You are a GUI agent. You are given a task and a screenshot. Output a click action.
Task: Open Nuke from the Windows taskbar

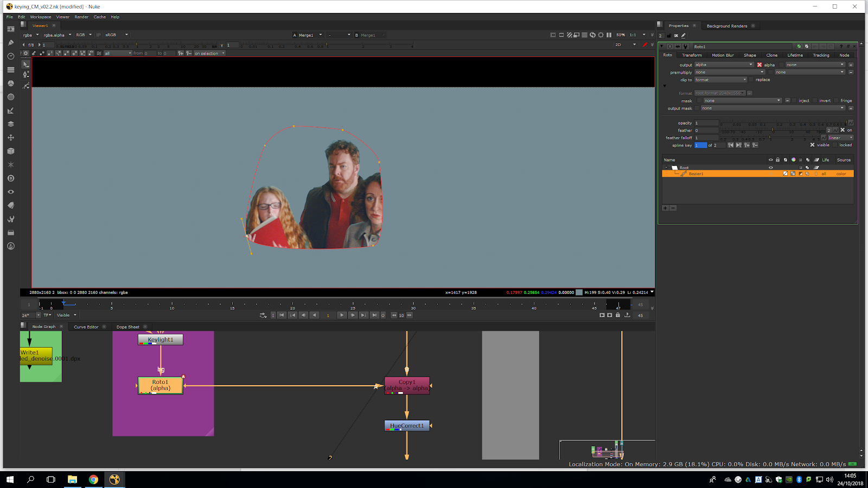[114, 479]
